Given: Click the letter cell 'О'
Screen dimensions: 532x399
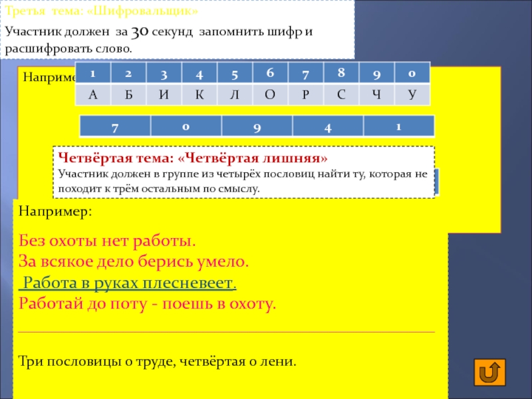Looking at the screenshot, I should coord(270,94).
